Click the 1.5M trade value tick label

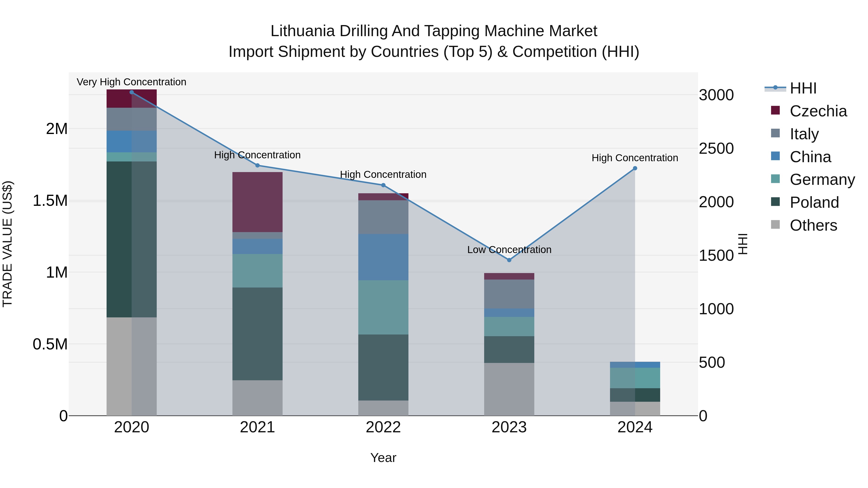pos(50,201)
